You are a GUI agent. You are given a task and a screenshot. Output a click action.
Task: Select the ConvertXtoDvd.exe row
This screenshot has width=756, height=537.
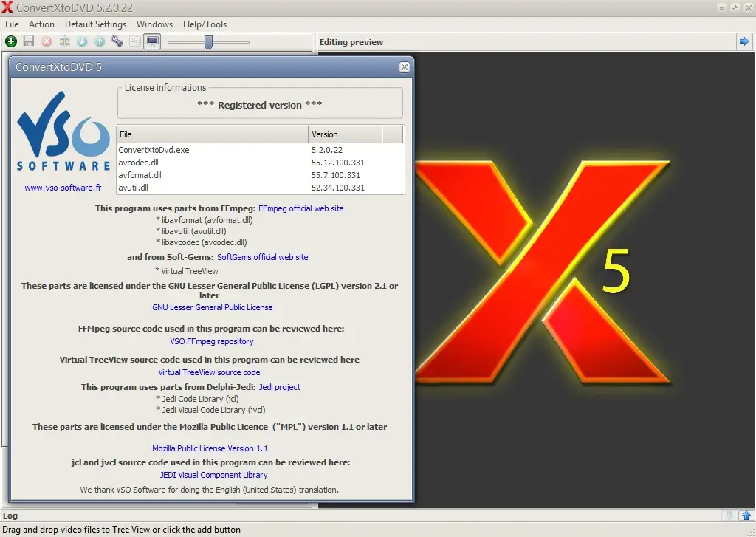point(261,150)
